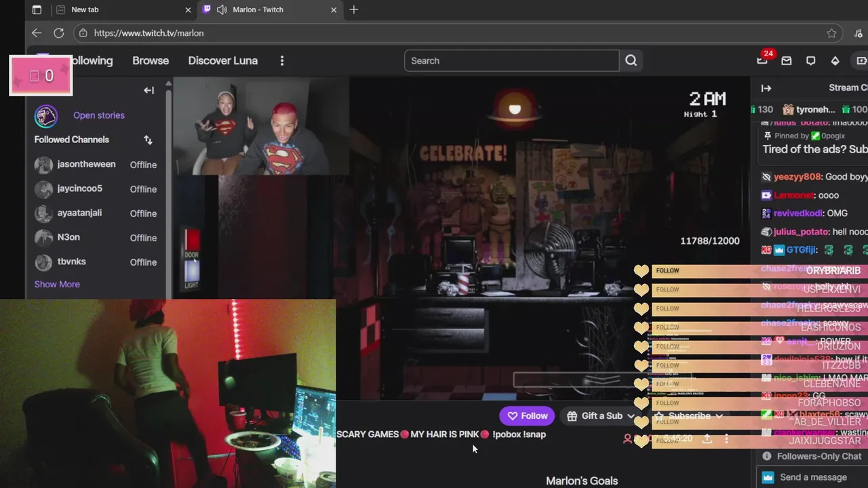Select the Marlon - Twitch browser tab
The height and width of the screenshot is (488, 868).
point(269,9)
